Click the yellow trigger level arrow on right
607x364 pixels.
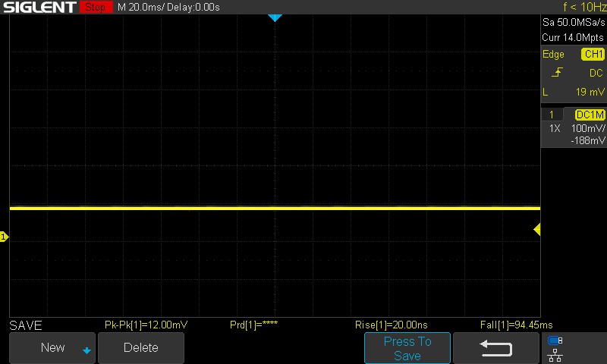(537, 229)
